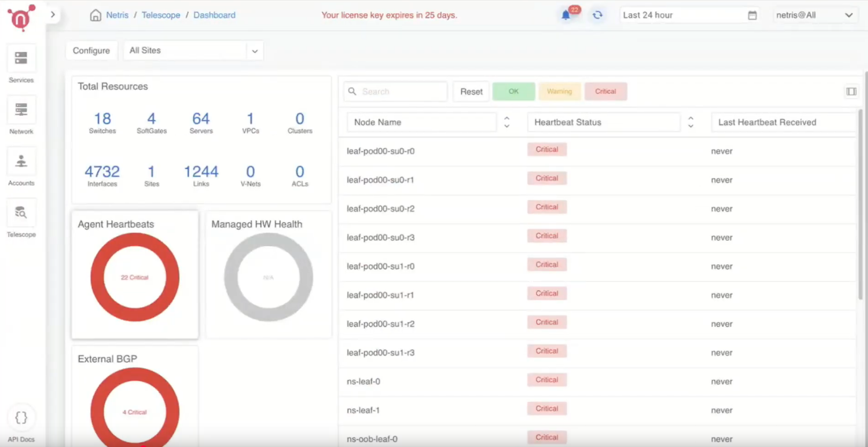
Task: Click the Last Heartbeat Received column filter
Action: tap(783, 122)
